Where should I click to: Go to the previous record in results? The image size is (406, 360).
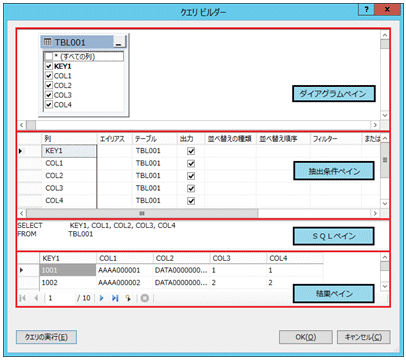[x=36, y=298]
